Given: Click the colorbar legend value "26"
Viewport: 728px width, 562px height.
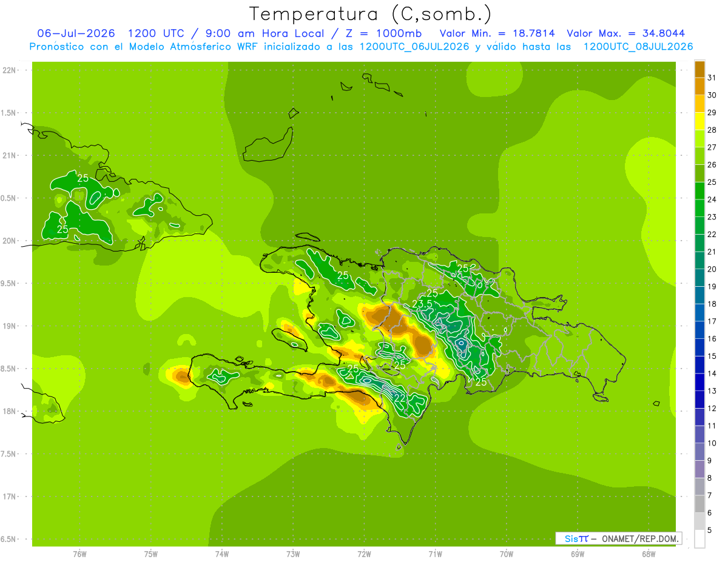Looking at the screenshot, I should coord(712,164).
